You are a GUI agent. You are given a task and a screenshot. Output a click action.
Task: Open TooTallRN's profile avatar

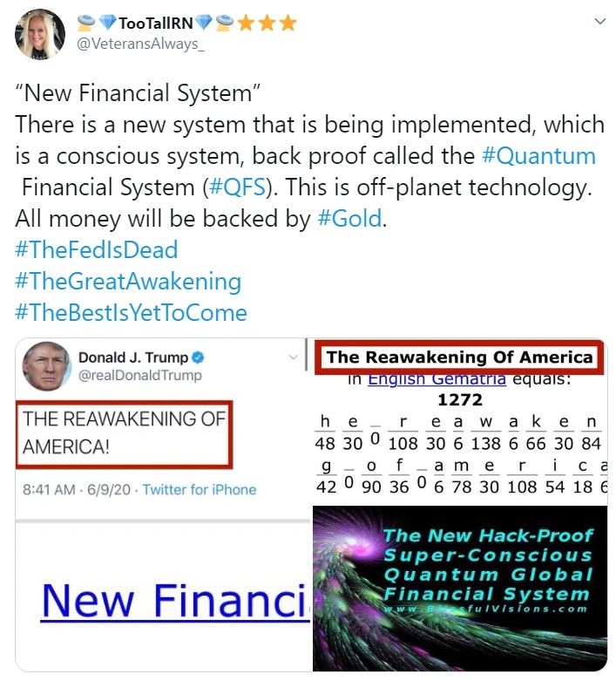coord(40,34)
